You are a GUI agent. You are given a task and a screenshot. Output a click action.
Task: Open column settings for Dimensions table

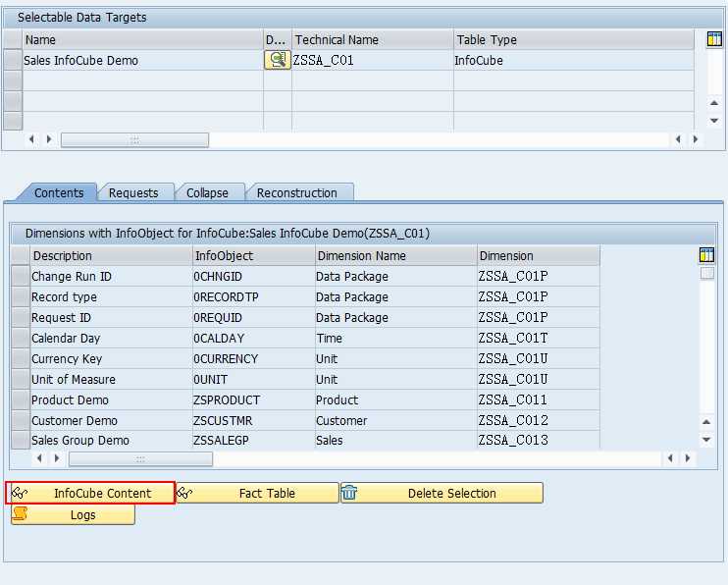706,254
